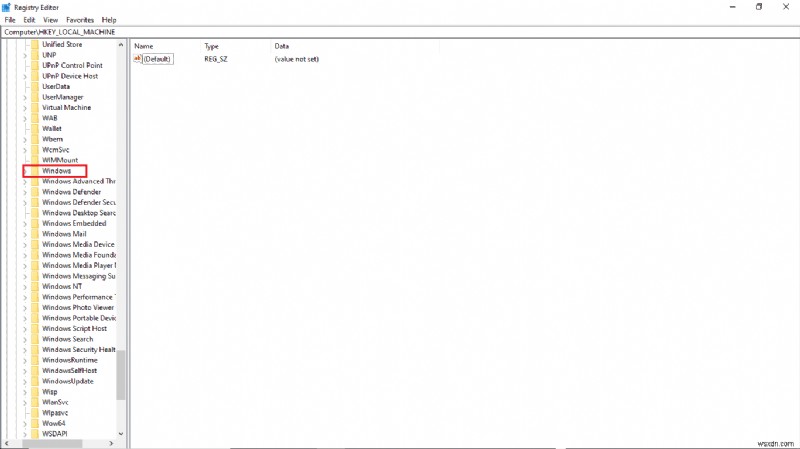Click the folder icon of WIMMount key

[35, 160]
